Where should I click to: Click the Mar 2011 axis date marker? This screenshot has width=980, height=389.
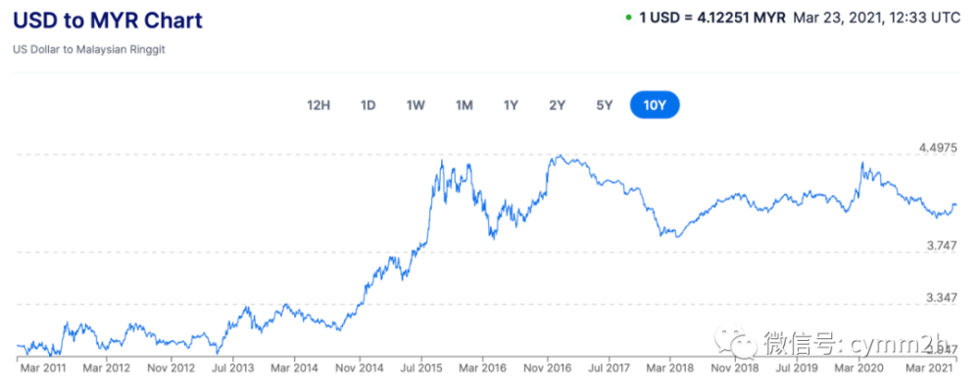tap(43, 367)
